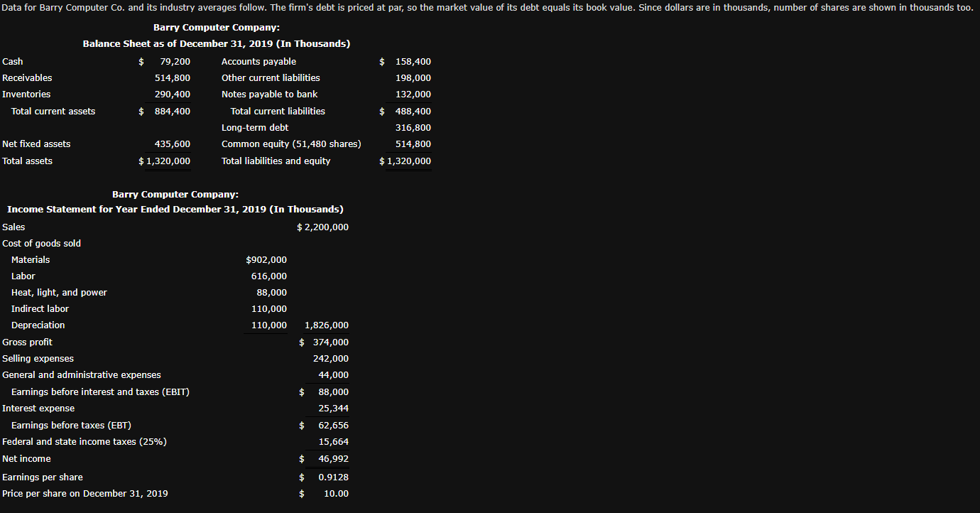Select the EBIT value 88,000
The image size is (980, 513).
pos(334,392)
